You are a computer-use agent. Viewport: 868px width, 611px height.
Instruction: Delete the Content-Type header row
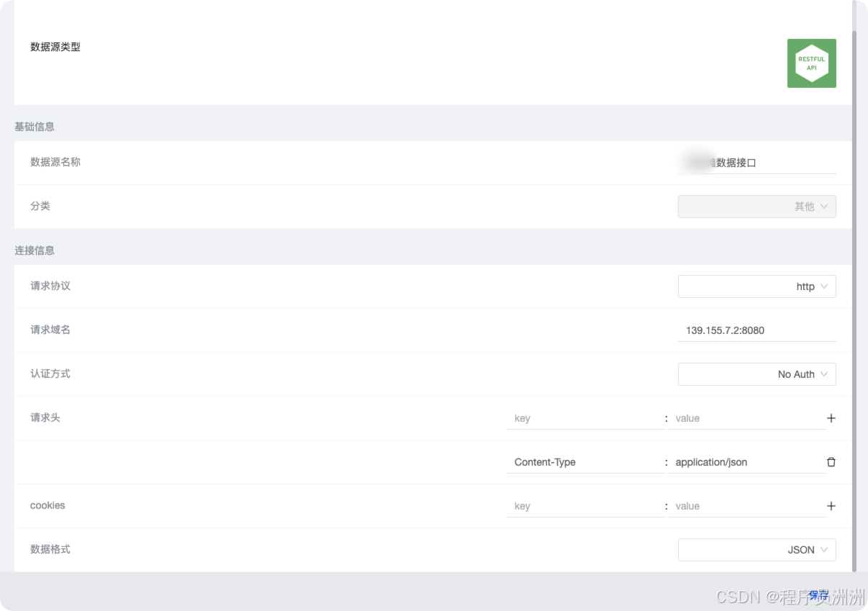pyautogui.click(x=831, y=462)
